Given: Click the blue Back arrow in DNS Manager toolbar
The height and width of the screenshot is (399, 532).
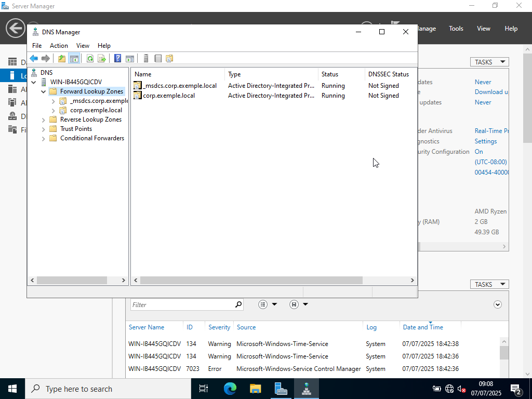Looking at the screenshot, I should click(34, 58).
